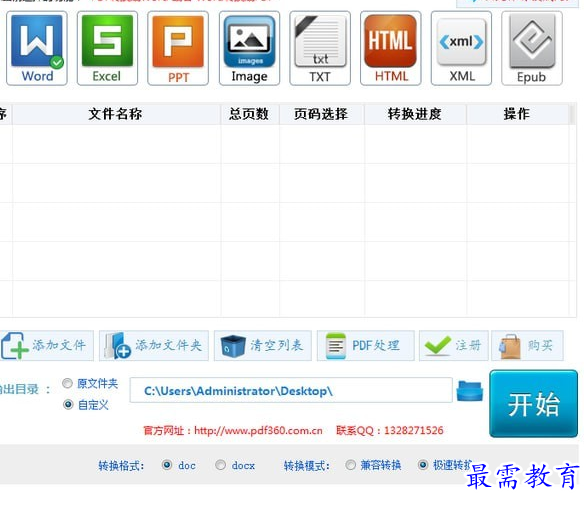
Task: Click the 购买 purchase button
Action: 528,346
